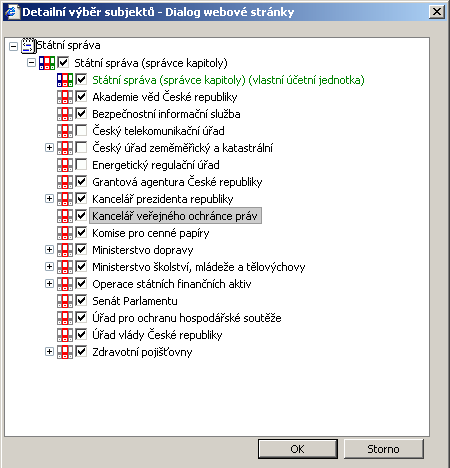Select the Úřad vlády České republiky label
Viewport: 450px width, 468px height.
click(157, 335)
